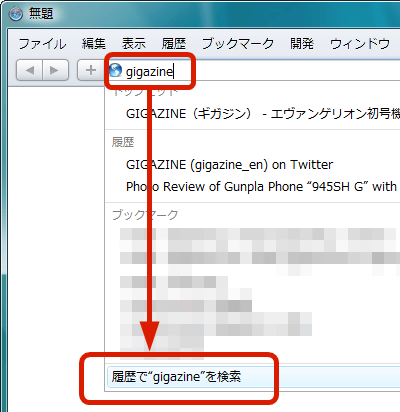Open the ウィンドウ menu
400x412 pixels.
[x=360, y=44]
